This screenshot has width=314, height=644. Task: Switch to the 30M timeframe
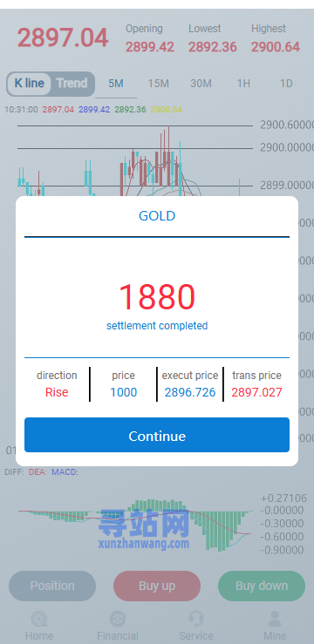201,84
